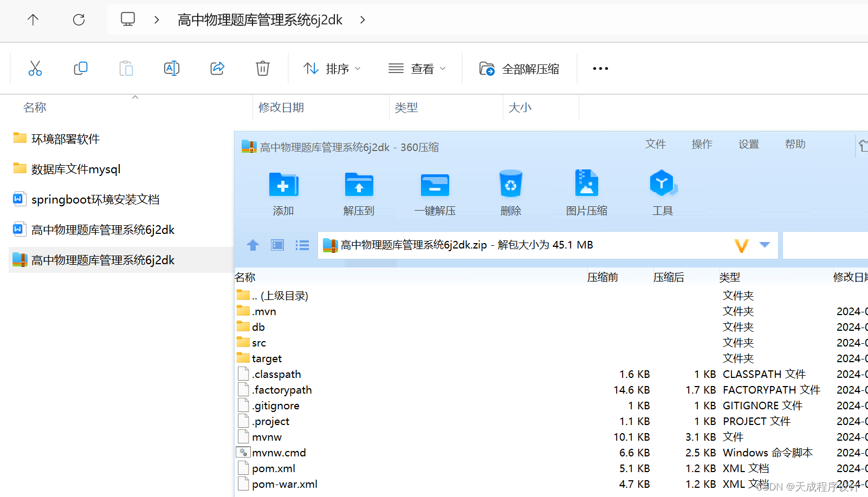Select pom.xml in the archive file list
Viewport: 868px width, 497px height.
[273, 468]
